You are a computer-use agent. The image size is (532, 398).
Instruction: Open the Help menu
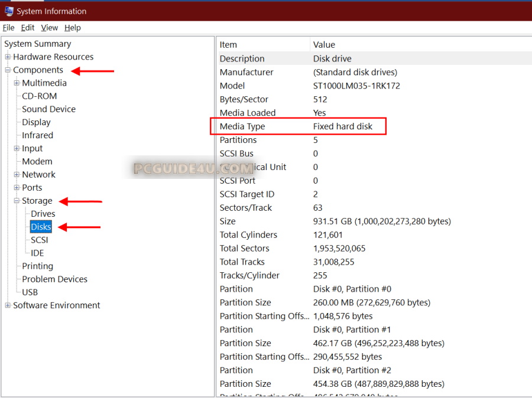click(73, 28)
